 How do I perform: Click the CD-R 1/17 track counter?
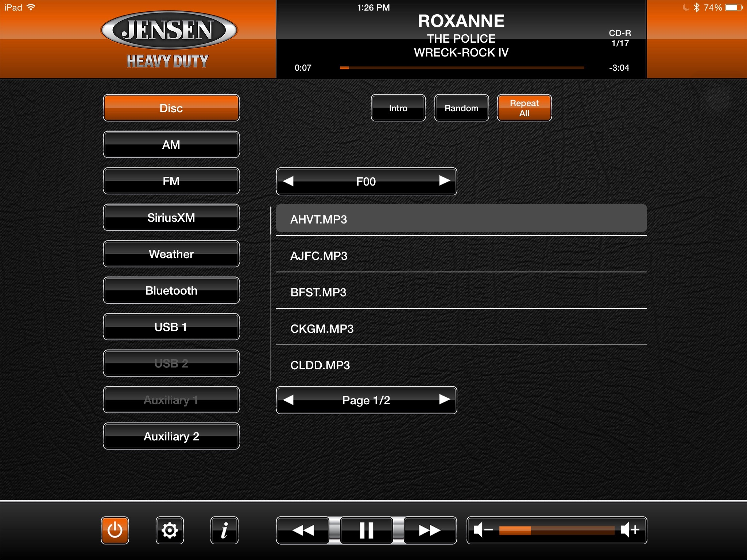[620, 38]
